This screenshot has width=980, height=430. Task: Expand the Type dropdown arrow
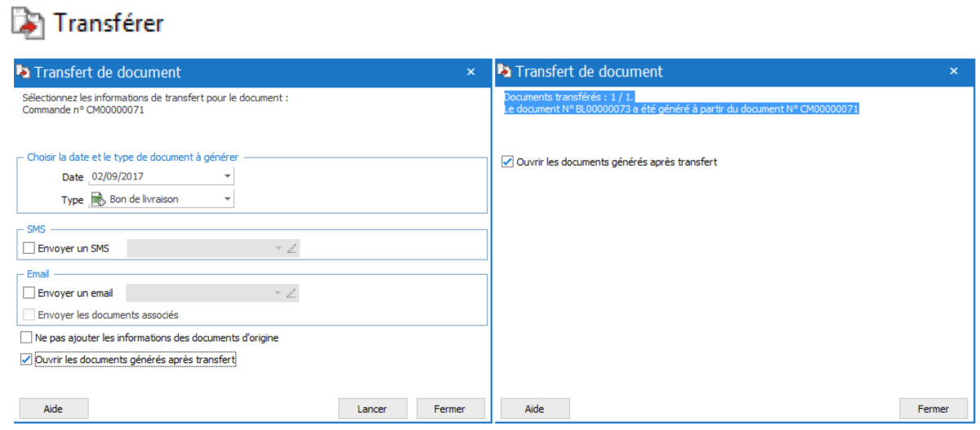coord(226,199)
